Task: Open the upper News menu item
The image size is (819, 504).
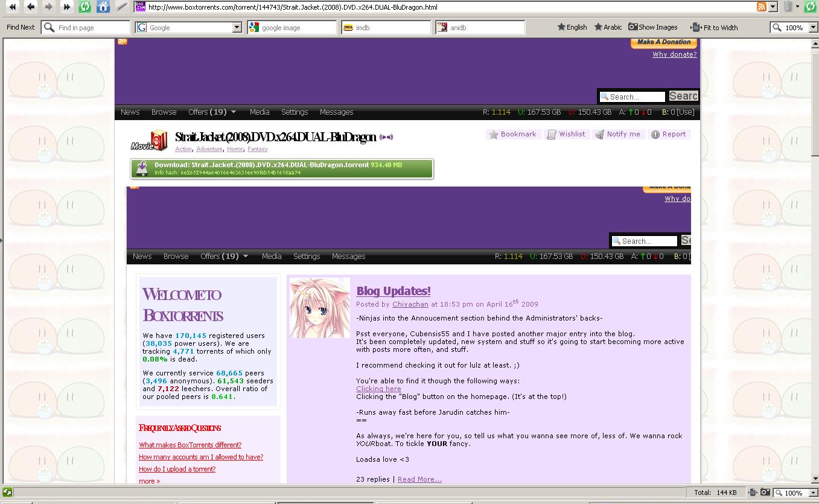Action: pos(130,112)
